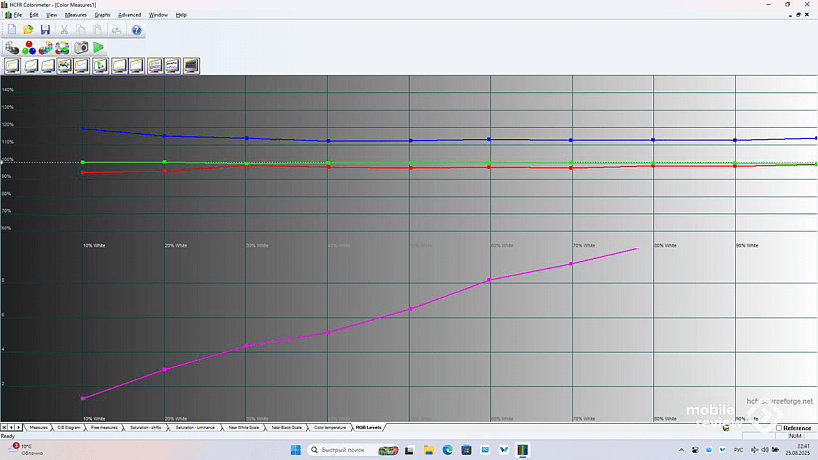Click the camera sensor icon in toolbar

tap(81, 47)
